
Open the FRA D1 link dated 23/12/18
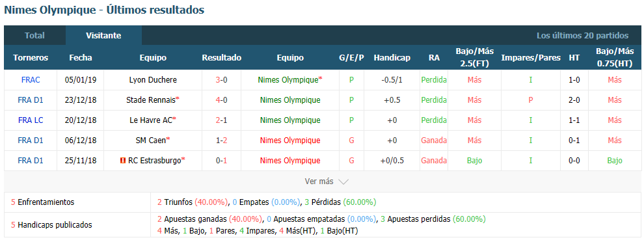[x=31, y=100]
